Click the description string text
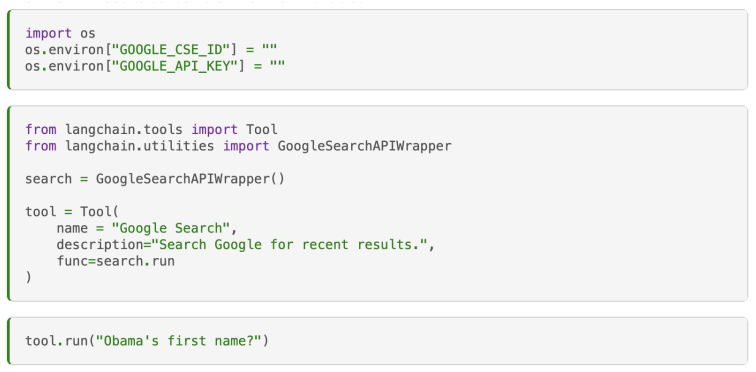This screenshot has height=372, width=756. (x=289, y=244)
